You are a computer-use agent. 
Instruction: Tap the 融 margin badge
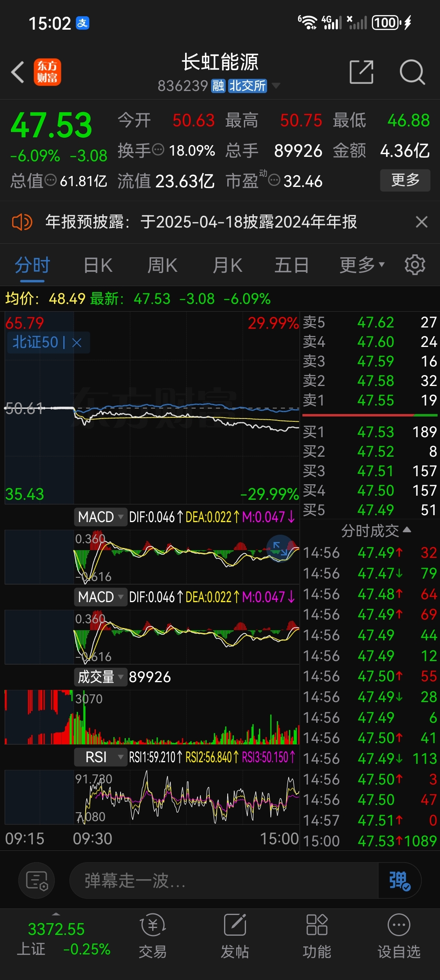coord(218,86)
